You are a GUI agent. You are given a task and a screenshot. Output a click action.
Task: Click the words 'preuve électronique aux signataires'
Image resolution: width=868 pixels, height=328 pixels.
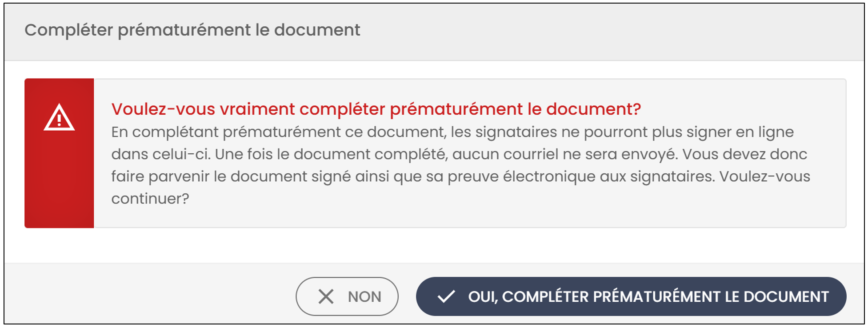click(581, 176)
